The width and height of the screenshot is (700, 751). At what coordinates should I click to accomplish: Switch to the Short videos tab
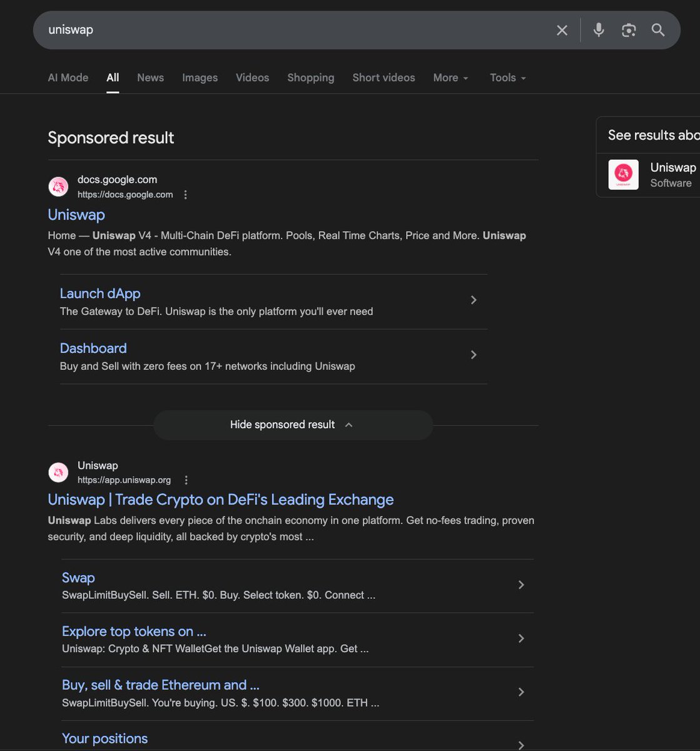pyautogui.click(x=383, y=78)
